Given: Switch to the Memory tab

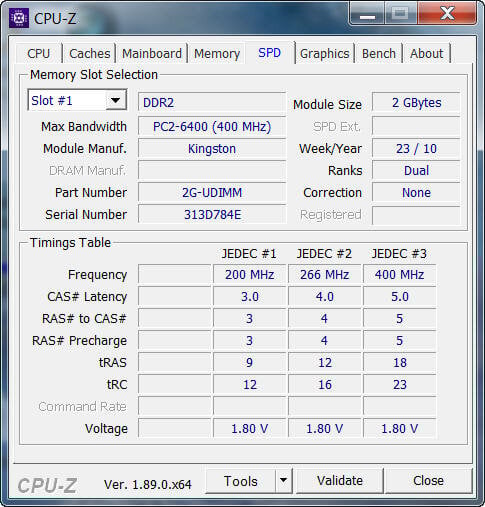Looking at the screenshot, I should pyautogui.click(x=217, y=53).
